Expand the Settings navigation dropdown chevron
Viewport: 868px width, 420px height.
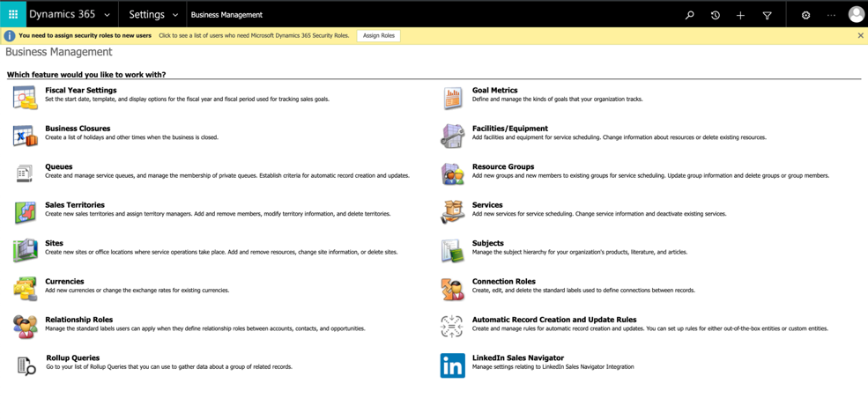175,15
